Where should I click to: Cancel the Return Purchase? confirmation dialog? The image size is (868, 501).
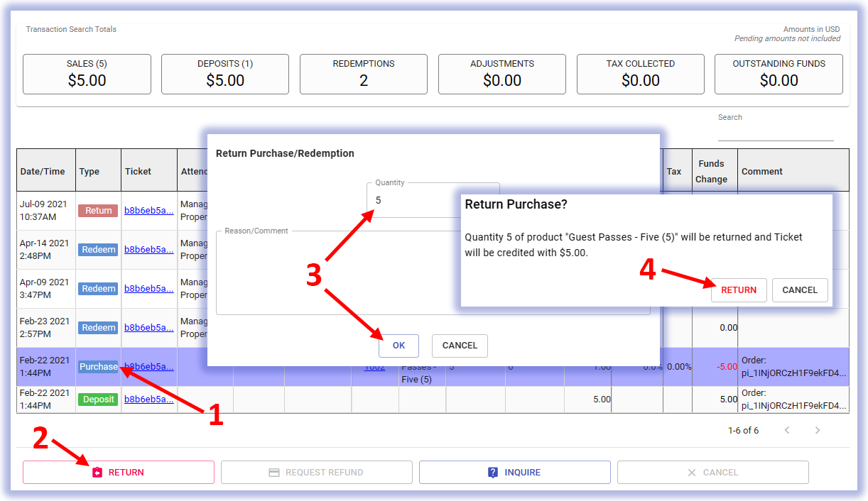pos(800,290)
